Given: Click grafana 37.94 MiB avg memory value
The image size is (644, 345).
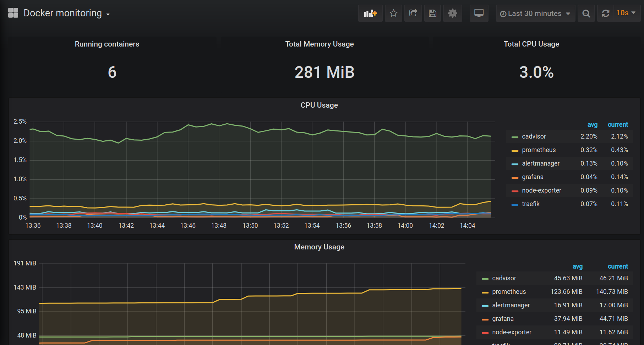Looking at the screenshot, I should pos(568,319).
